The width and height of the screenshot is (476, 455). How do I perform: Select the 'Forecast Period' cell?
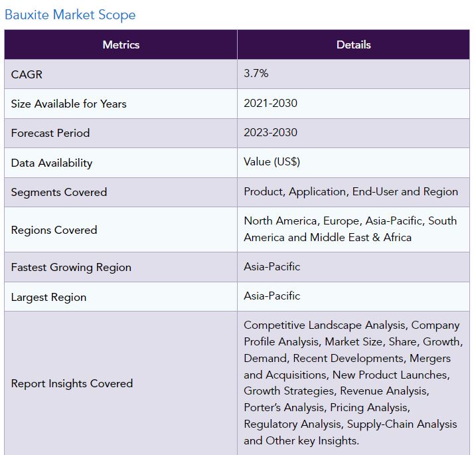click(121, 133)
